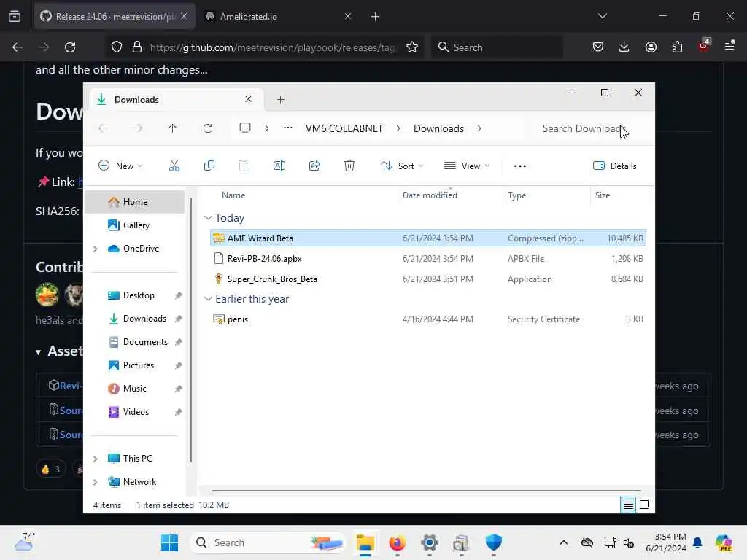Open Desktop quick access folder
Screen dimensions: 747x560
pyautogui.click(x=138, y=295)
